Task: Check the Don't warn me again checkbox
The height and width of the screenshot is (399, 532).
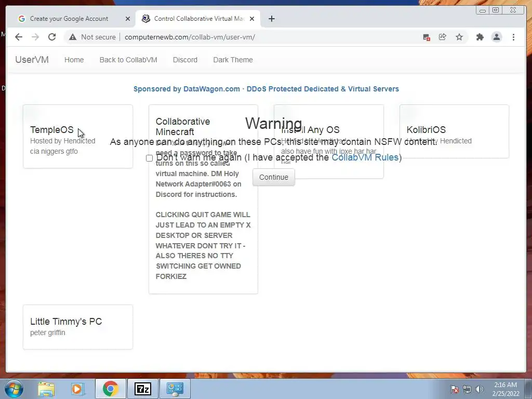Action: pyautogui.click(x=149, y=158)
